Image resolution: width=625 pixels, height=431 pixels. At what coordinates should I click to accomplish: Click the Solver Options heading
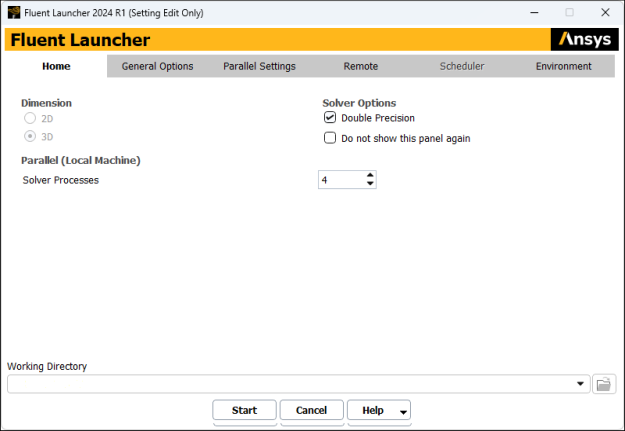[359, 103]
